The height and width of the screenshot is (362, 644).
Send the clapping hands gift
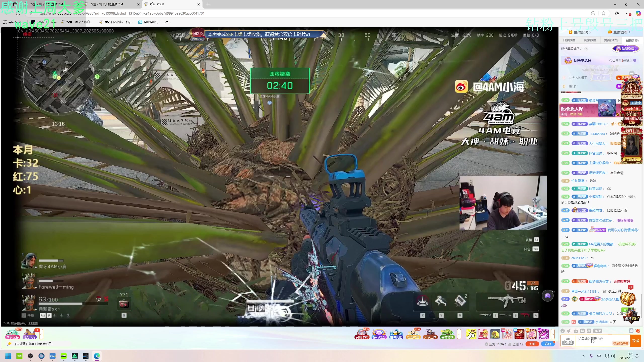[x=471, y=334]
